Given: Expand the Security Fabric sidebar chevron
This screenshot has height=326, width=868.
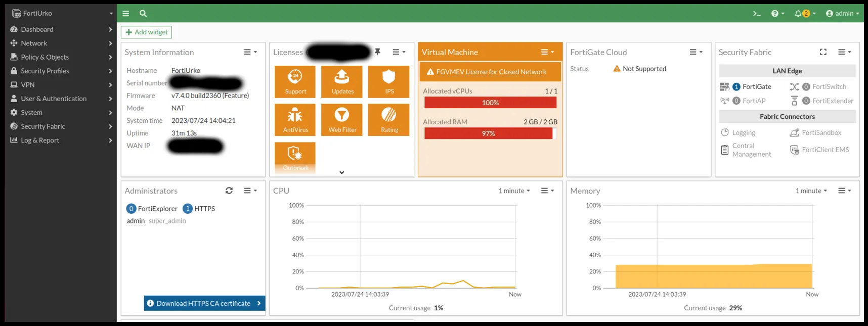Looking at the screenshot, I should click(x=110, y=126).
